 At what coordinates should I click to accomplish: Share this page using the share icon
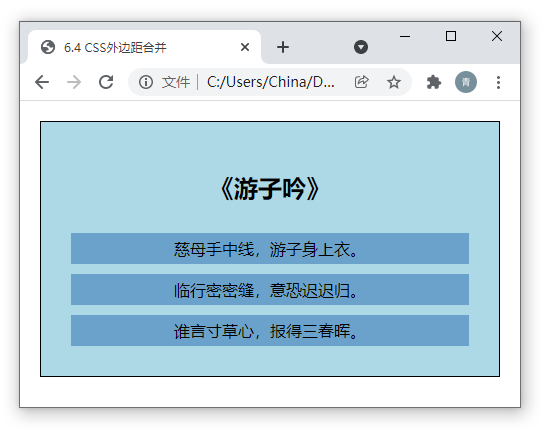tap(361, 82)
